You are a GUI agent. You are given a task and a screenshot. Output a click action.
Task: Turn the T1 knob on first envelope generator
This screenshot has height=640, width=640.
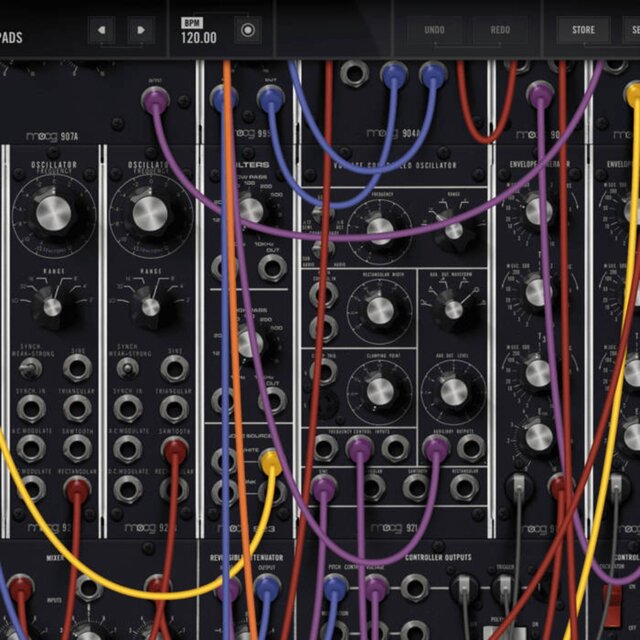tap(538, 211)
